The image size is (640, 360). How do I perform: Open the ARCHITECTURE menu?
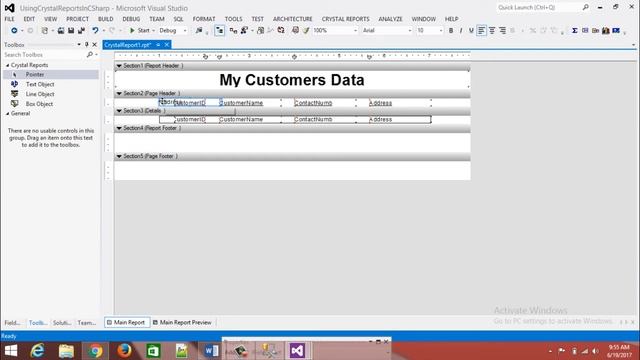click(x=293, y=19)
